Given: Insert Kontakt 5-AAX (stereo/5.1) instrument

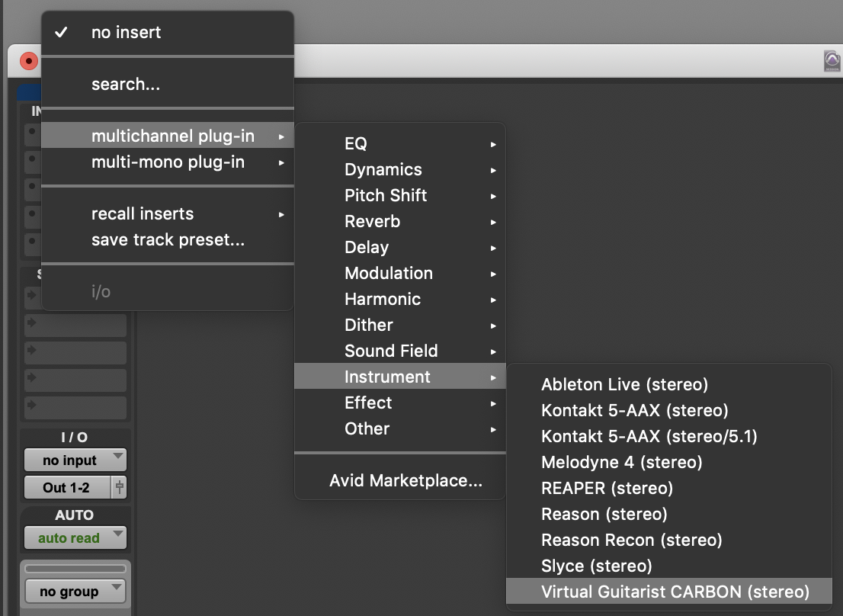Looking at the screenshot, I should point(669,435).
